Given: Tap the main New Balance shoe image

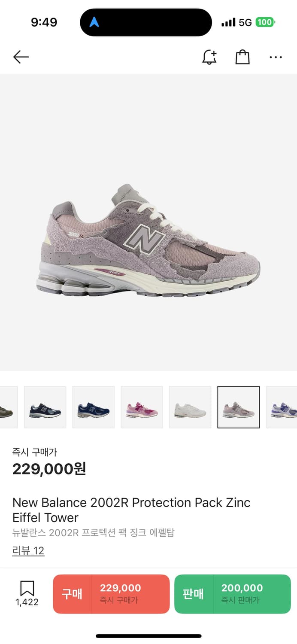Looking at the screenshot, I should 148,240.
